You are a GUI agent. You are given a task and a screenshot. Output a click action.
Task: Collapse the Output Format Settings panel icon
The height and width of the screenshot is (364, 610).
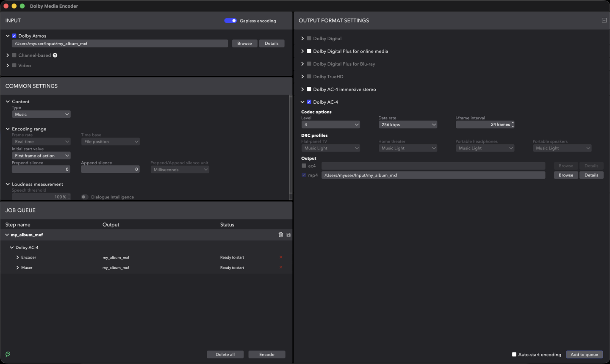pyautogui.click(x=604, y=20)
